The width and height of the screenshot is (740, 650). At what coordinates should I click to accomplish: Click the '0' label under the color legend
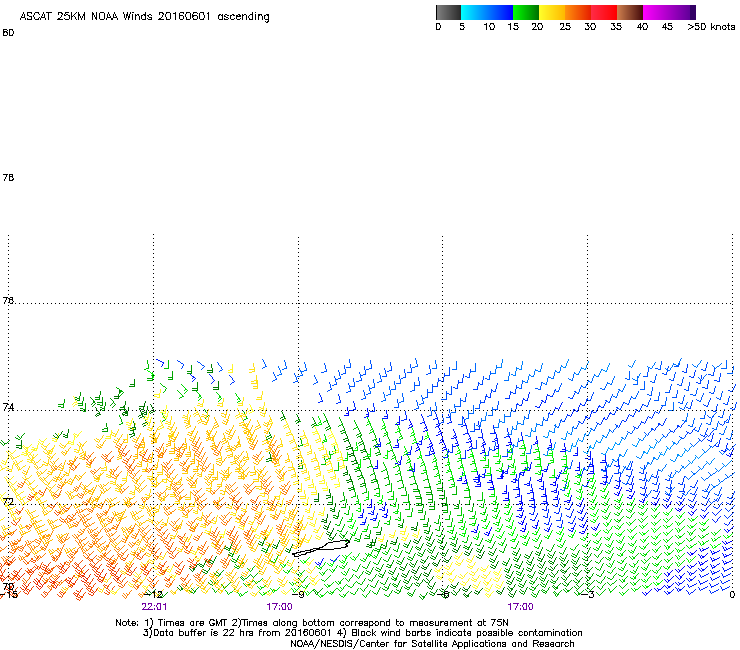tap(438, 27)
